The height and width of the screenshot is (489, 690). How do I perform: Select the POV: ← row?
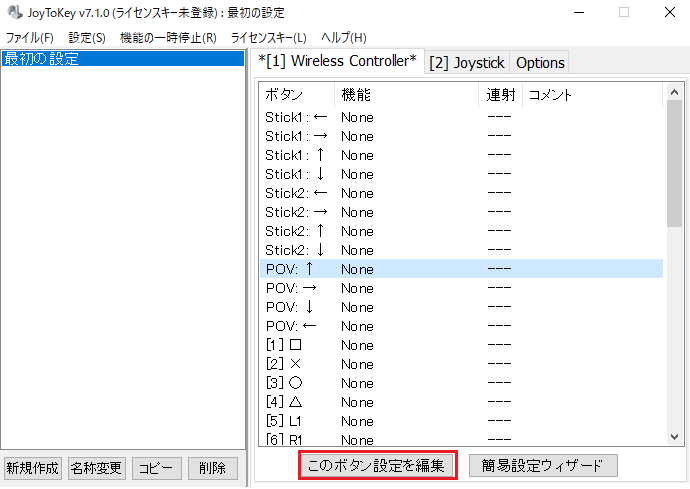coord(462,326)
